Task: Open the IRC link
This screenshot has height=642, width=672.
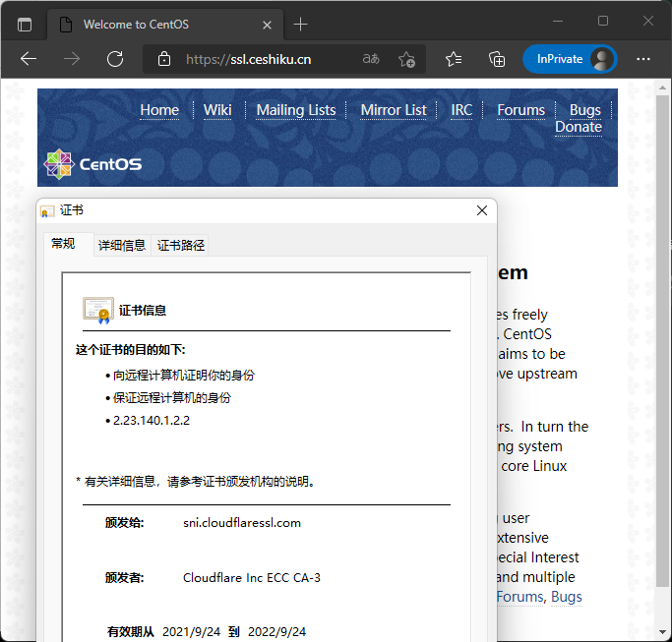Action: click(461, 110)
